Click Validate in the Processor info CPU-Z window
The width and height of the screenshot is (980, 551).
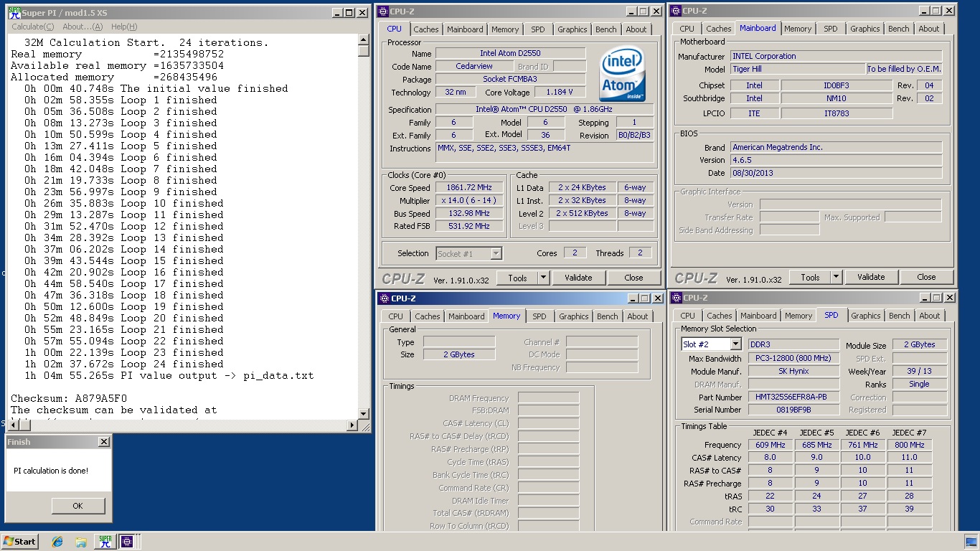(x=578, y=278)
